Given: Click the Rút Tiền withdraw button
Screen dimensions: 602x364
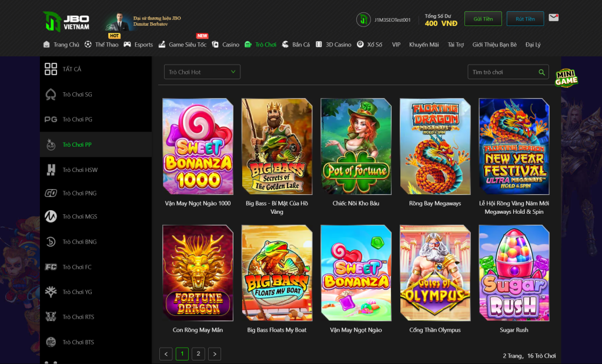Looking at the screenshot, I should coord(525,18).
